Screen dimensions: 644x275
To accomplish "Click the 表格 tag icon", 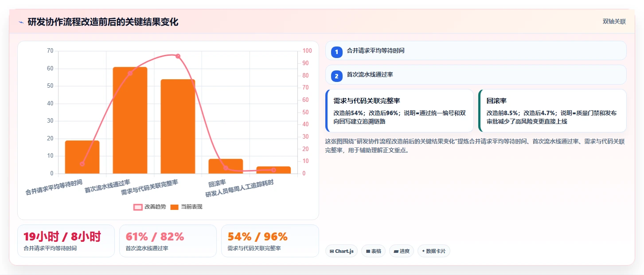I will click(368, 251).
